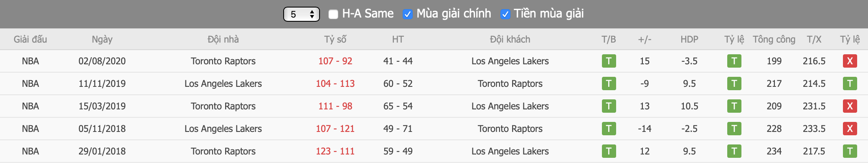Viewport: 868px width, 167px height.
Task: Open the 104 - 113 score link
Action: [x=335, y=83]
